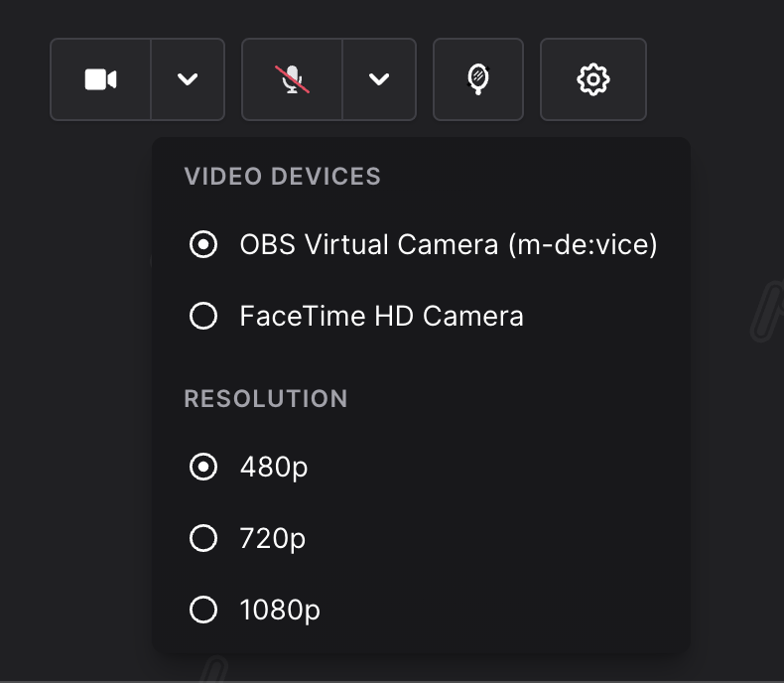
Task: Unmute the microphone with crossed mic icon
Action: point(292,79)
